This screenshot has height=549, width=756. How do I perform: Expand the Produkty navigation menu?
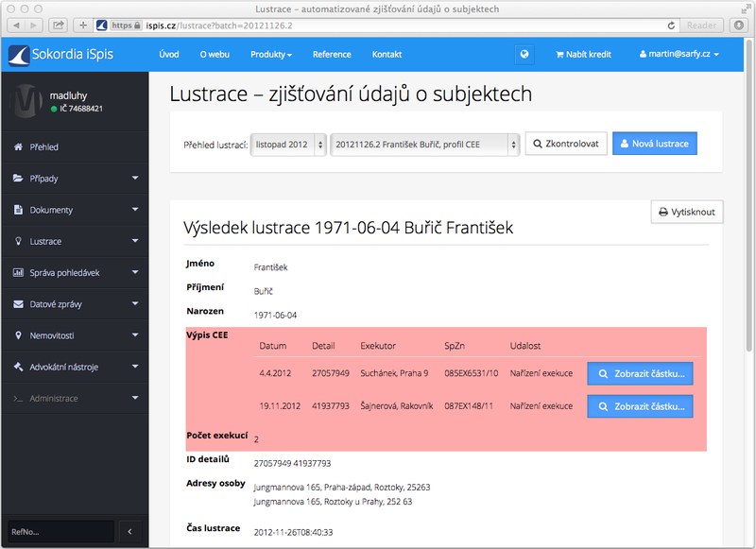pos(270,55)
